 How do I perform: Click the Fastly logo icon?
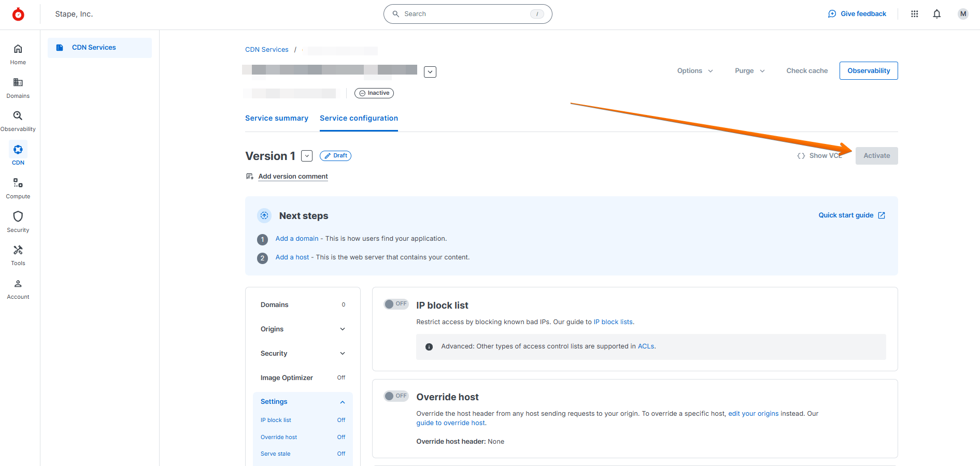pyautogui.click(x=18, y=14)
